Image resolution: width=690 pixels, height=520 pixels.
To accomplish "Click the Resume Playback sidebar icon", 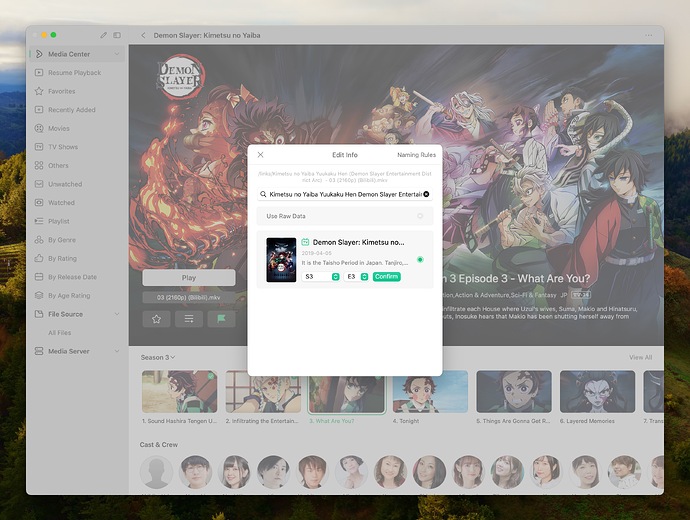I will [39, 73].
